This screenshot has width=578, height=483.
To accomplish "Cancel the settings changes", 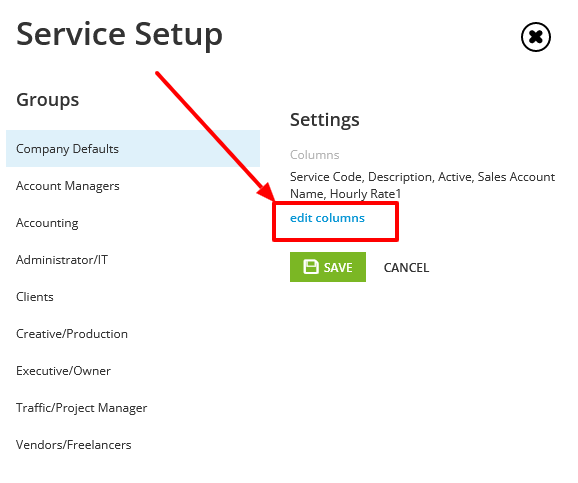I will (x=406, y=267).
